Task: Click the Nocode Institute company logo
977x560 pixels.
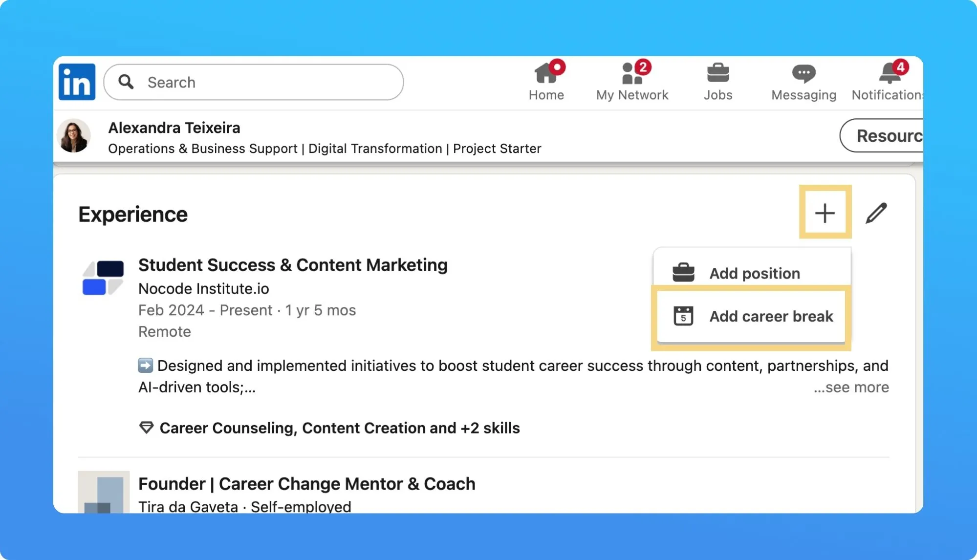Action: coord(103,278)
